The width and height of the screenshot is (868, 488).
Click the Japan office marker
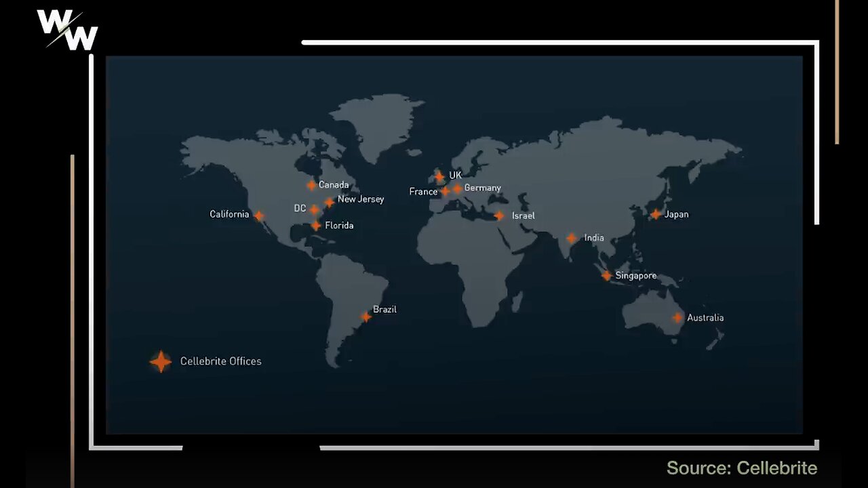click(656, 214)
